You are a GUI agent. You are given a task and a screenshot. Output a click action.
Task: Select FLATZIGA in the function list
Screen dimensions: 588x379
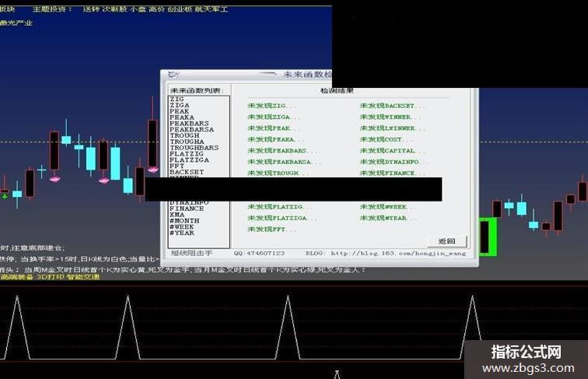click(x=189, y=160)
